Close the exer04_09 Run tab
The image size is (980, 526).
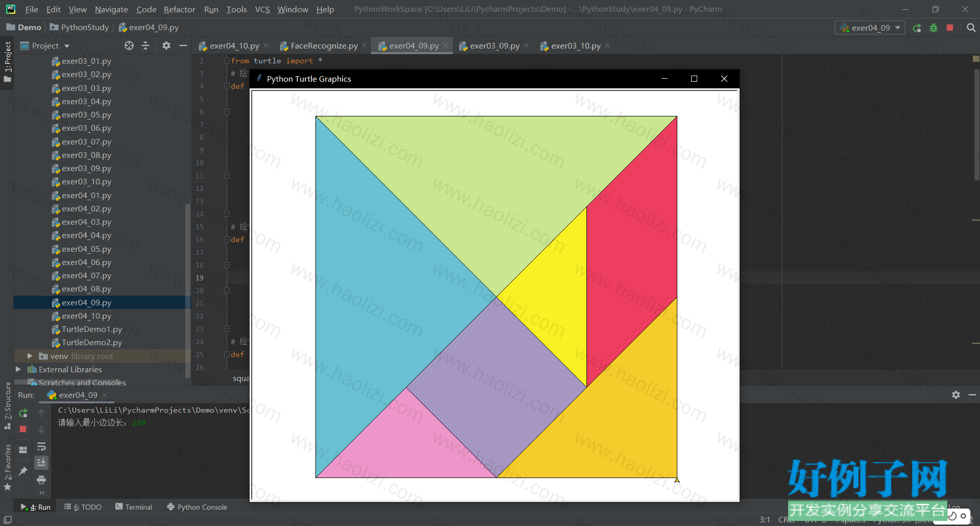105,395
